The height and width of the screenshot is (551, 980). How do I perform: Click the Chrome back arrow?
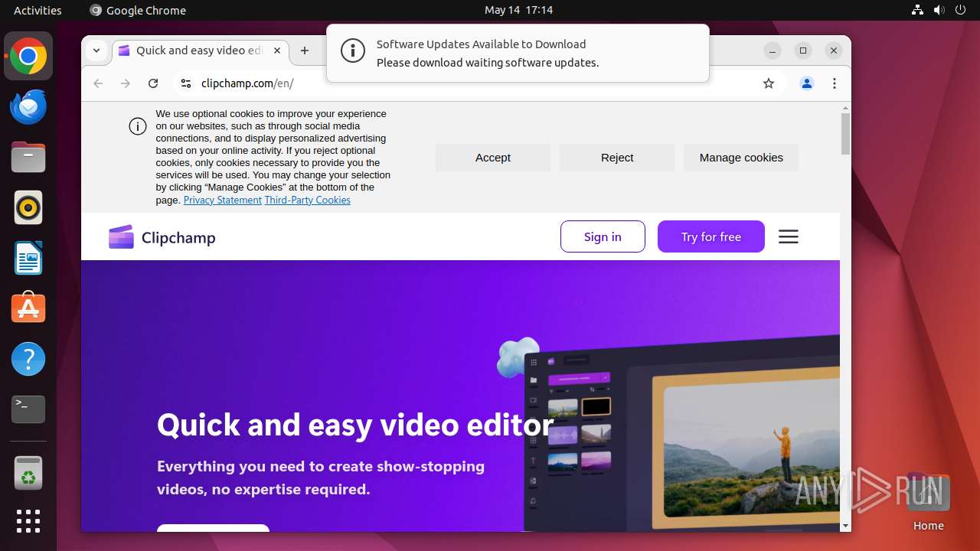point(98,83)
